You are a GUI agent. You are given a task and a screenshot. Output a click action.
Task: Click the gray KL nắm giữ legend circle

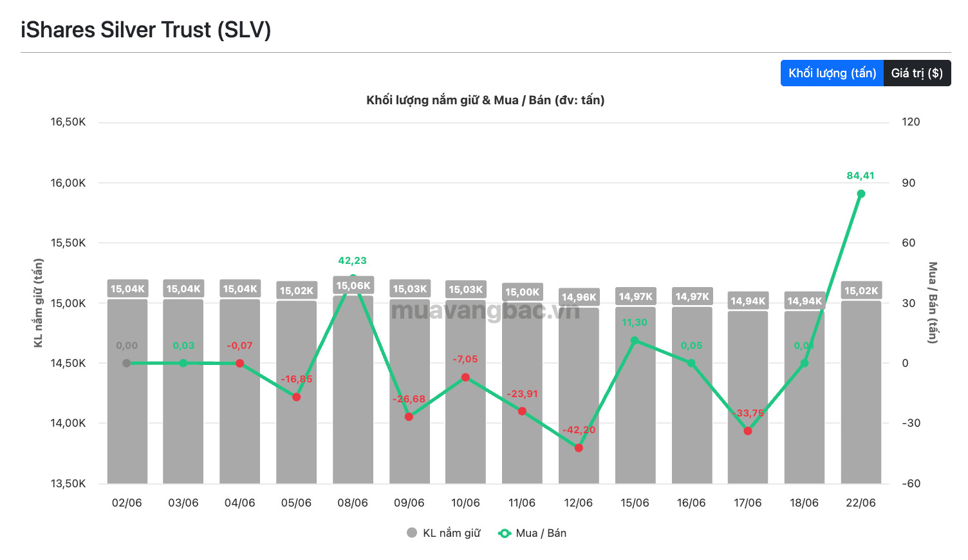pyautogui.click(x=412, y=533)
